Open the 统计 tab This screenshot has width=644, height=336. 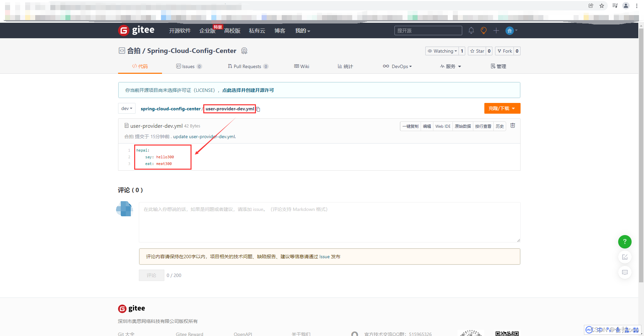pos(345,66)
